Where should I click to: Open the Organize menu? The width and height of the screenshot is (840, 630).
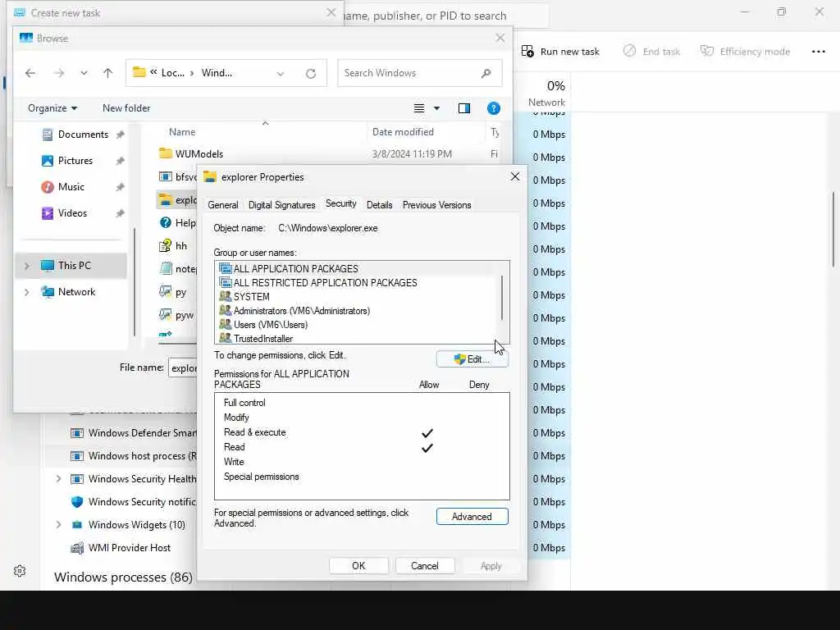point(52,108)
